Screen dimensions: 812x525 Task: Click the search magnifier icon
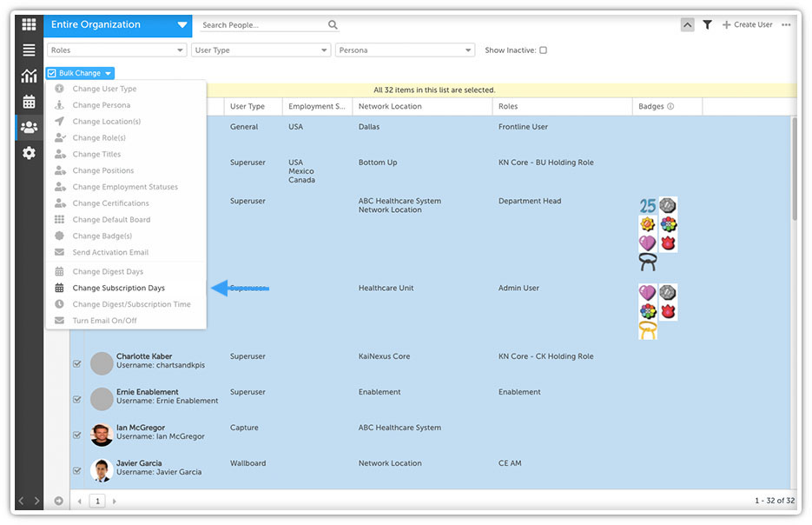(333, 25)
